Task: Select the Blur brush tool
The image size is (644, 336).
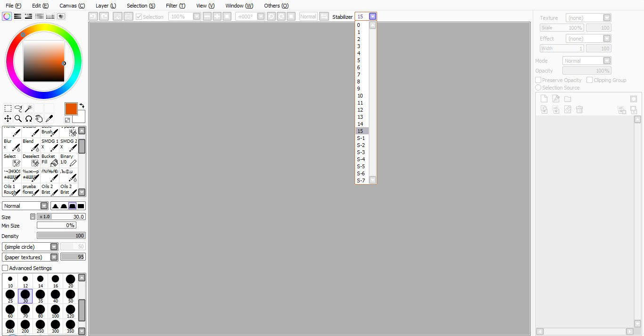Action: point(12,145)
